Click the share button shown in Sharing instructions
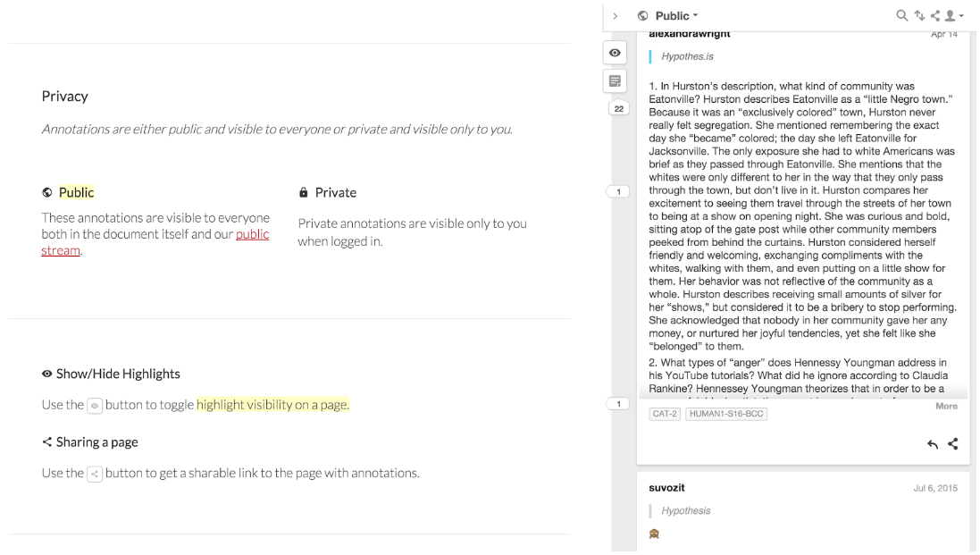Viewport: 980px width, 555px height. point(96,473)
